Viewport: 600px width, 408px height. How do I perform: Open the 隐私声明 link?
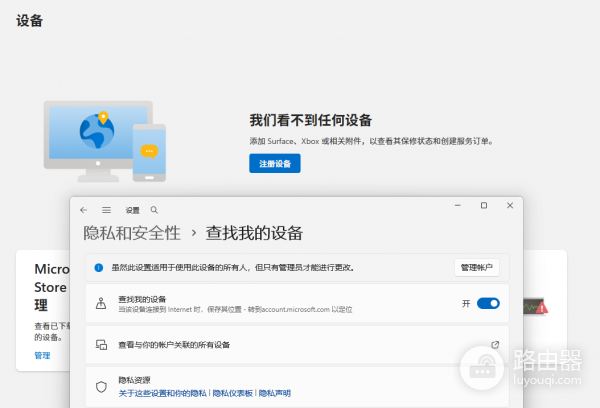click(275, 393)
